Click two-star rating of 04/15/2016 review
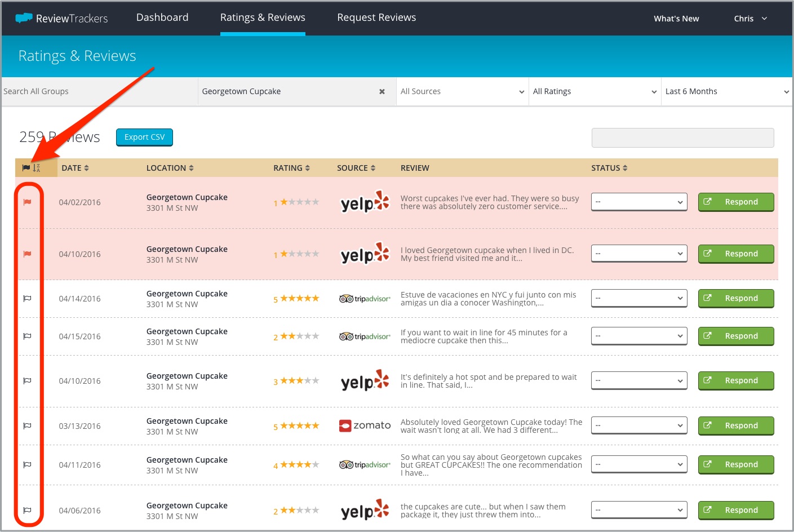 point(296,336)
